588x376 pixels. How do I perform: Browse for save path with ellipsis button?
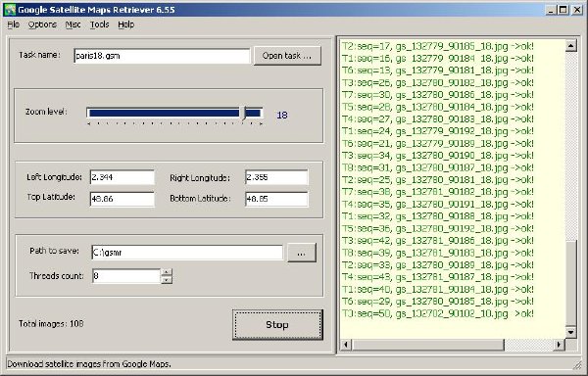pyautogui.click(x=302, y=253)
